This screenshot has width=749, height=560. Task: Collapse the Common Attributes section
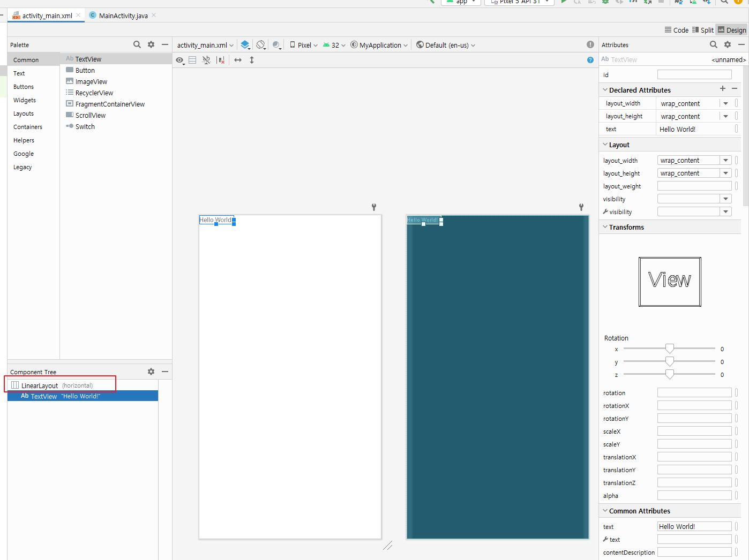[x=605, y=511]
